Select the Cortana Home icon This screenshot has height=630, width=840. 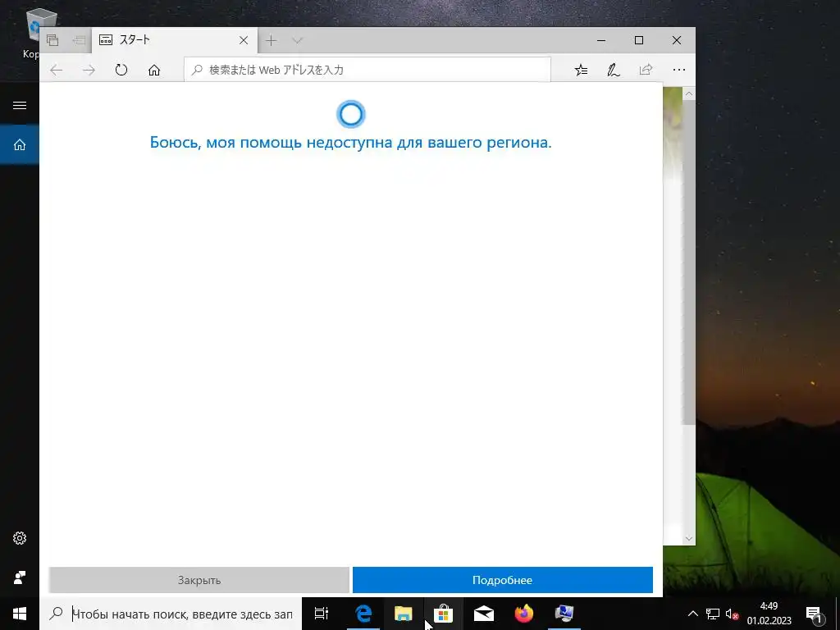point(20,144)
